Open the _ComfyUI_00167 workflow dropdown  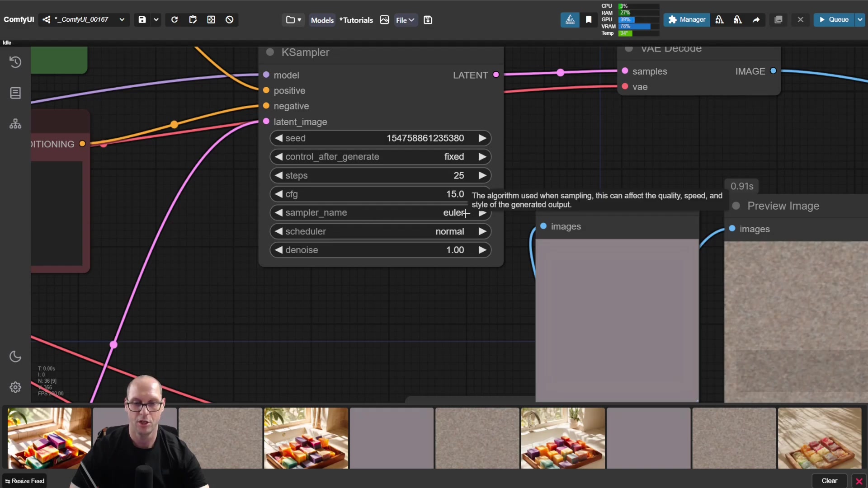(122, 19)
